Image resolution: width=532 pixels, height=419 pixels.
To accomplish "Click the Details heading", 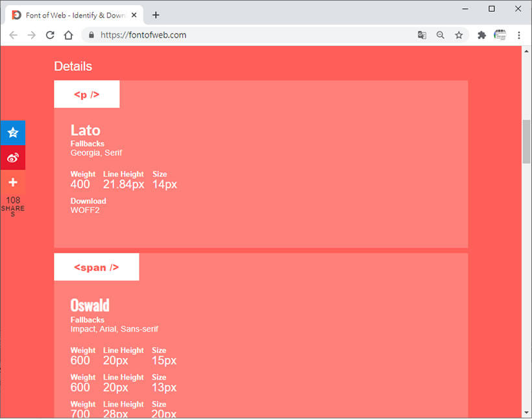I will [x=73, y=66].
